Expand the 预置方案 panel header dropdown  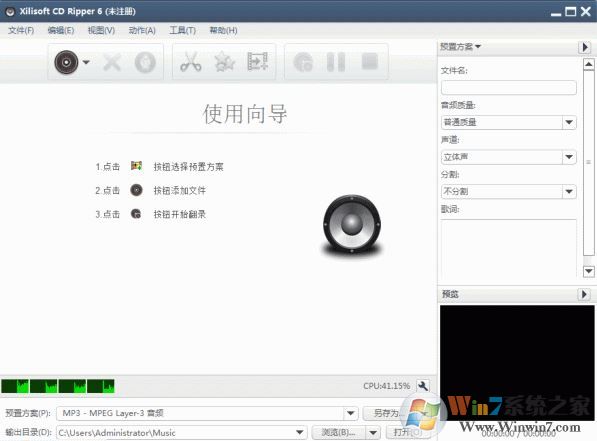point(461,46)
